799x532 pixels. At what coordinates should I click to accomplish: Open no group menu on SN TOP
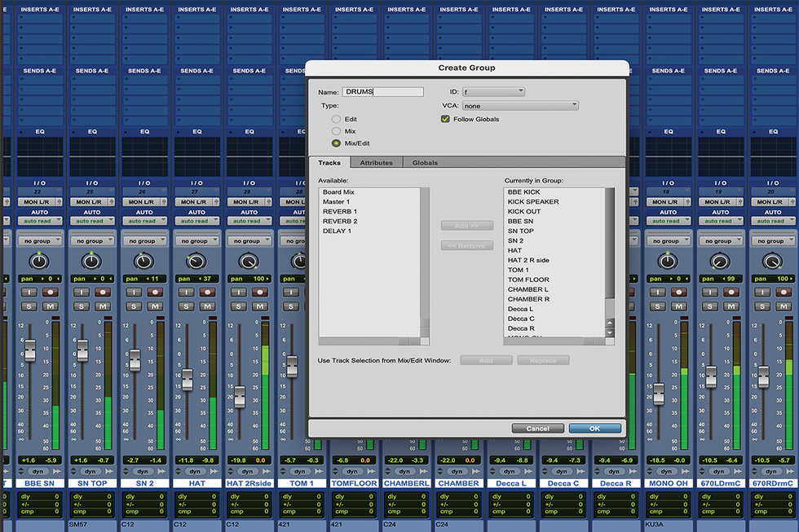(x=92, y=241)
